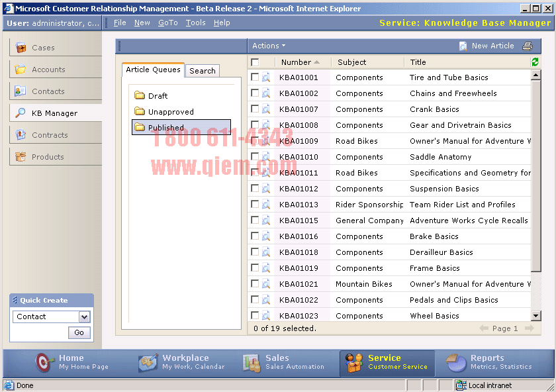Go to the previous page arrow
Viewport: 556px width, 392px height.
point(484,328)
